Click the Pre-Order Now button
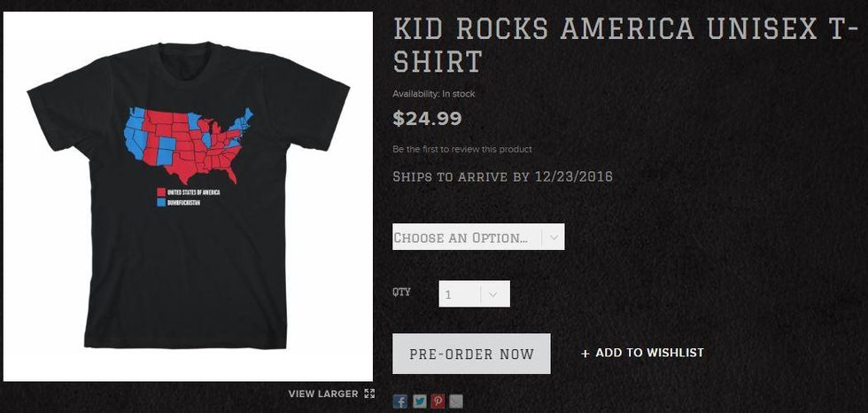This screenshot has height=413, width=868. [471, 354]
